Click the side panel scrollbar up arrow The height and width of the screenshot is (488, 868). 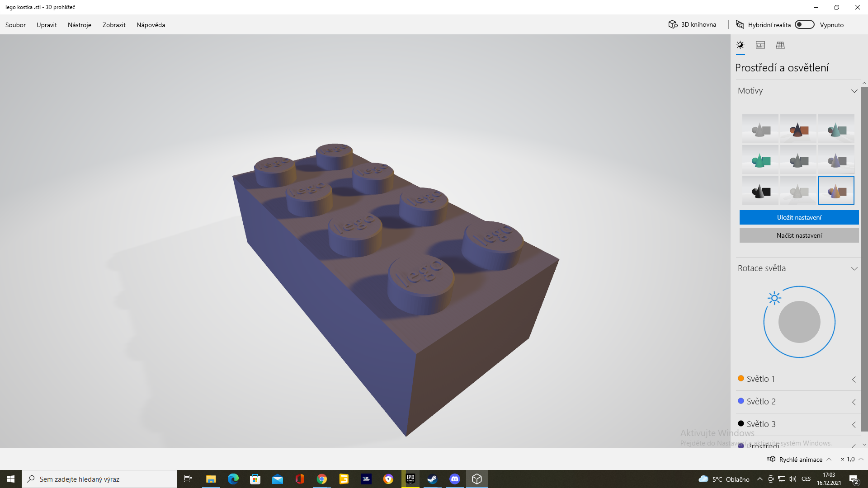(x=864, y=83)
